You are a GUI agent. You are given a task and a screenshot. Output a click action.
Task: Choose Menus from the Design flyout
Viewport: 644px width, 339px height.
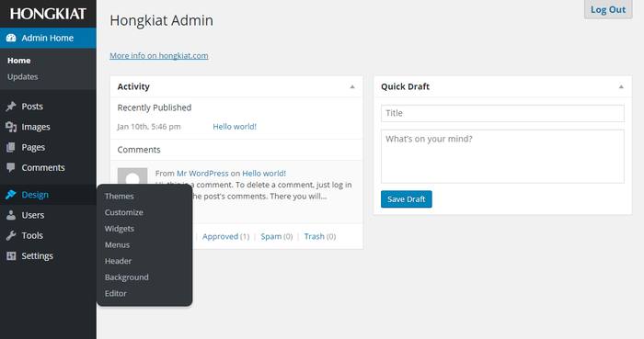(x=117, y=244)
